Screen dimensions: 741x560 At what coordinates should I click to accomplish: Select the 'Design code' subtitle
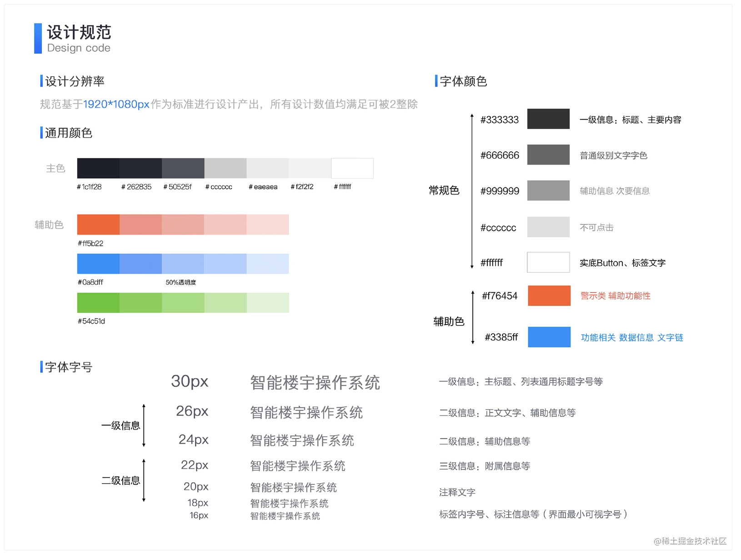79,48
